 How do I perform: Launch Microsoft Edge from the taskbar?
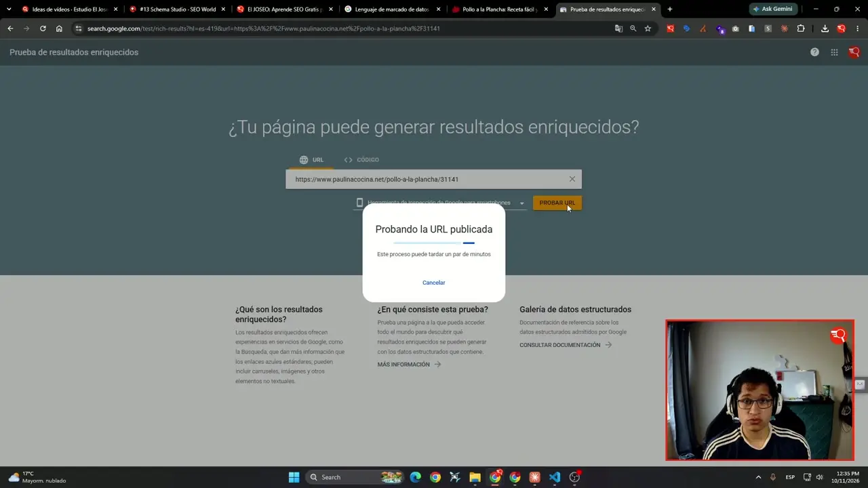(415, 477)
